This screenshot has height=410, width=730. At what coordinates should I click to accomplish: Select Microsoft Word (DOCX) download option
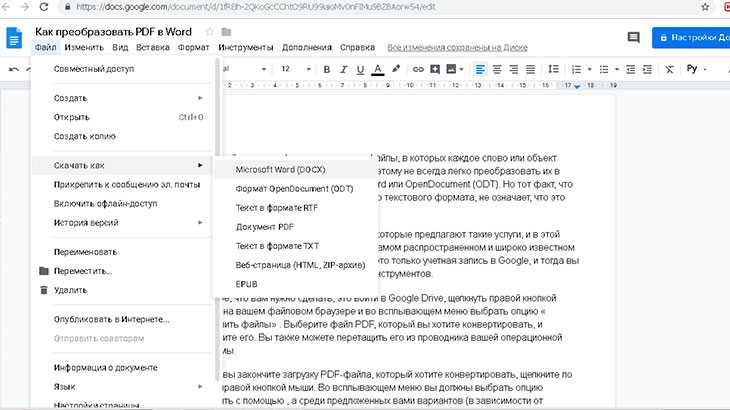click(296, 170)
